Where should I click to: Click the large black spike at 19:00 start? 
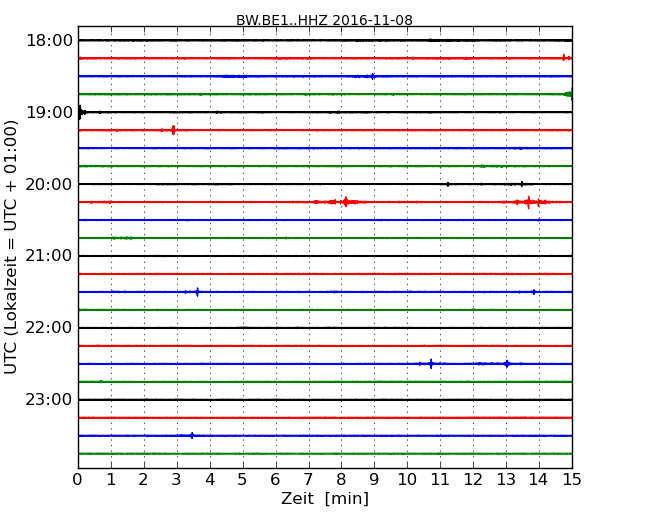tap(80, 112)
